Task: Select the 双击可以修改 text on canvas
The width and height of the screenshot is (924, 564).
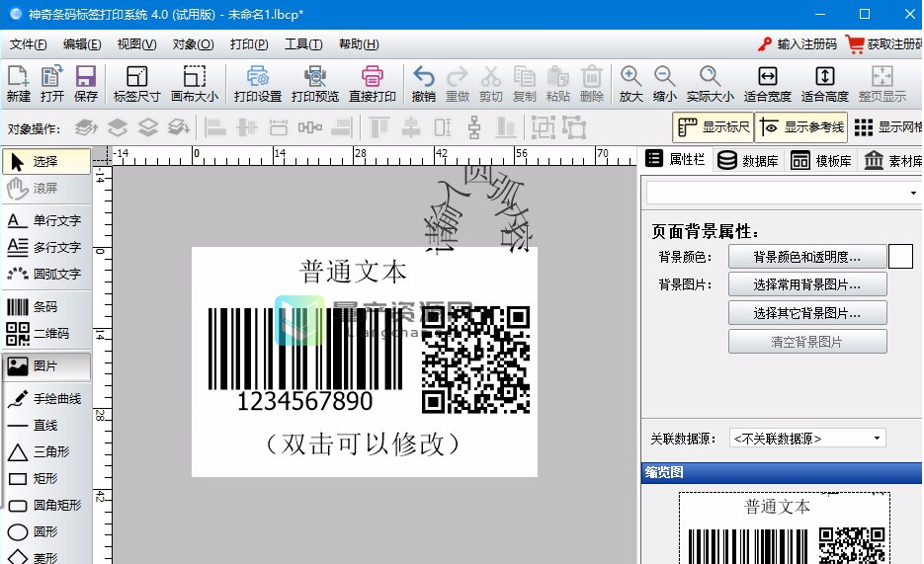Action: pyautogui.click(x=363, y=443)
